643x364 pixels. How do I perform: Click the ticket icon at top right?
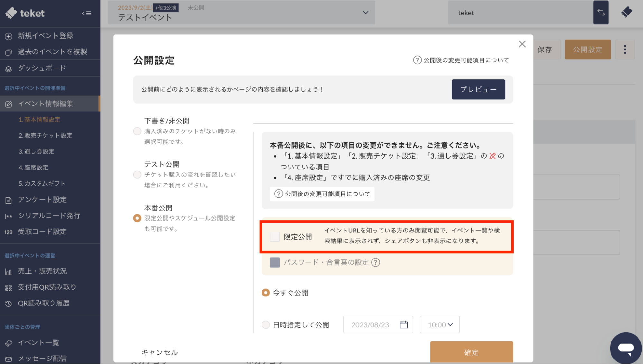[626, 13]
